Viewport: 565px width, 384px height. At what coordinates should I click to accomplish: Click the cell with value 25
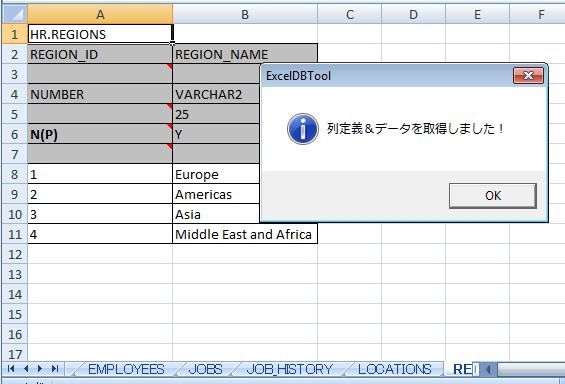[x=216, y=115]
